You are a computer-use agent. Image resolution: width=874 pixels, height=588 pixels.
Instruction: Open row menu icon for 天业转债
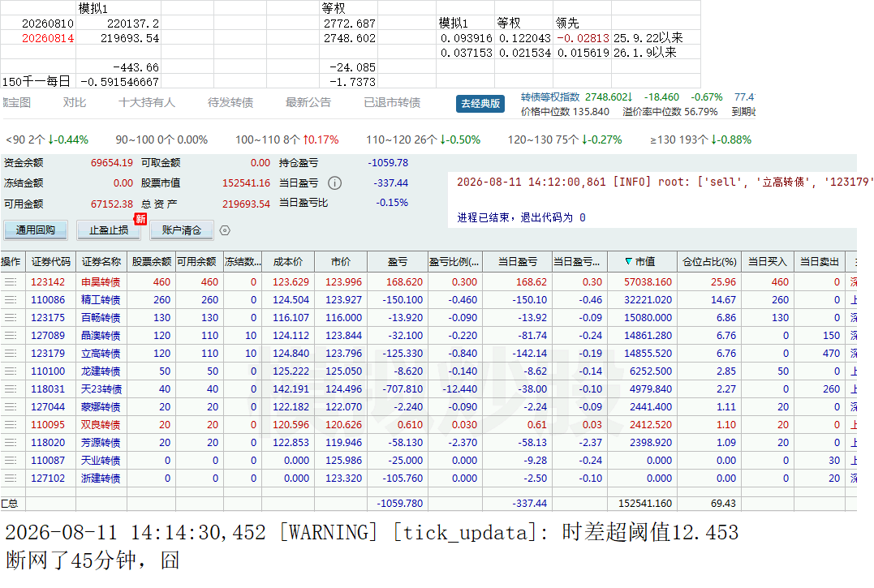pyautogui.click(x=11, y=461)
